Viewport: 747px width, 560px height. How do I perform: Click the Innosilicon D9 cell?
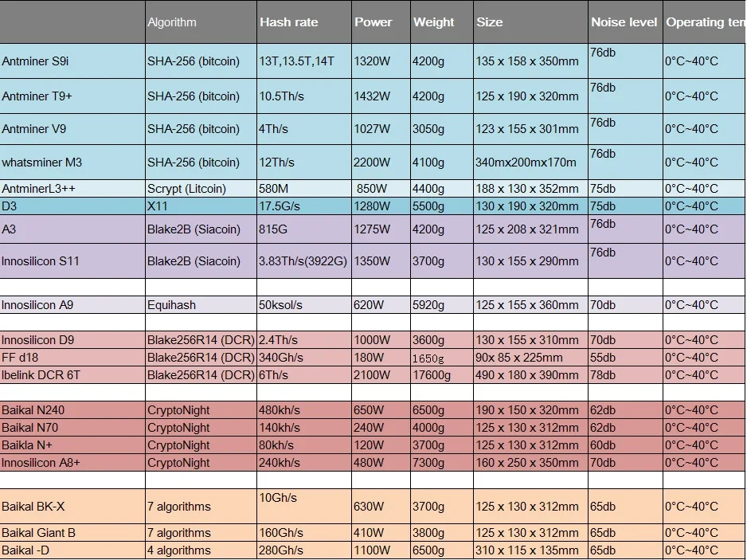pos(72,340)
